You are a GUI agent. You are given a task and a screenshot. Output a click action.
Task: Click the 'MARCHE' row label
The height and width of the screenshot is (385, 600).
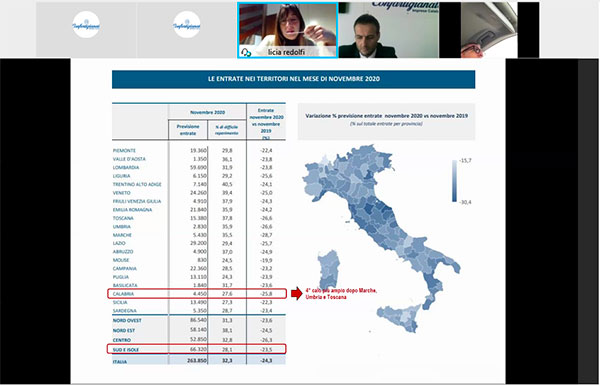coord(122,235)
